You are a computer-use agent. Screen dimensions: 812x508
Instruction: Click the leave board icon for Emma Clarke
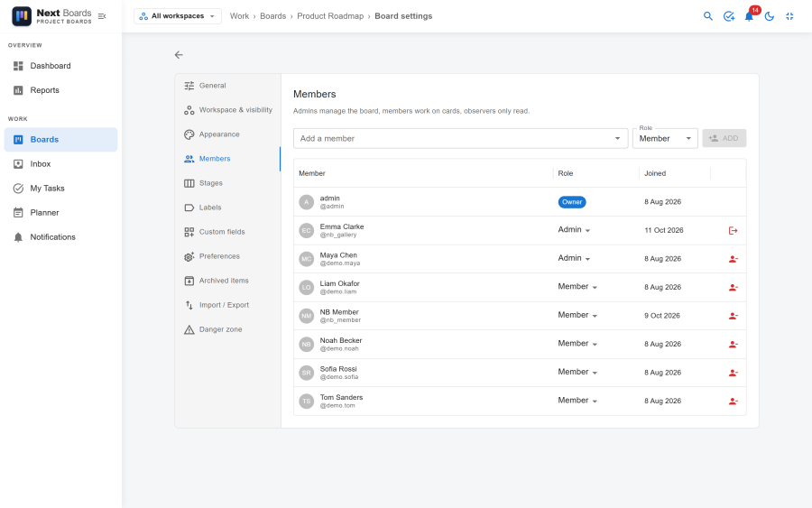pos(733,230)
